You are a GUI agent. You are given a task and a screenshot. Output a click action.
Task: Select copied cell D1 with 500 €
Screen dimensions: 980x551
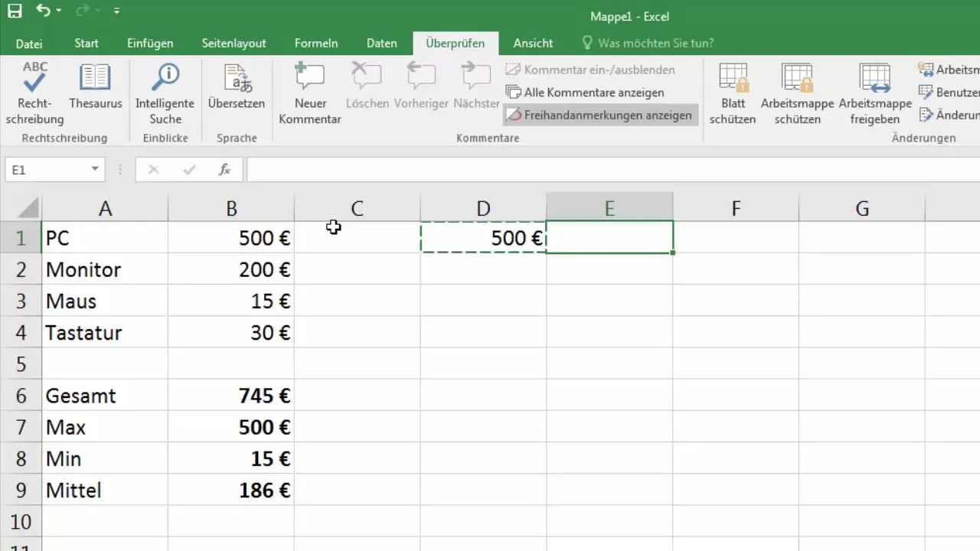coord(483,238)
